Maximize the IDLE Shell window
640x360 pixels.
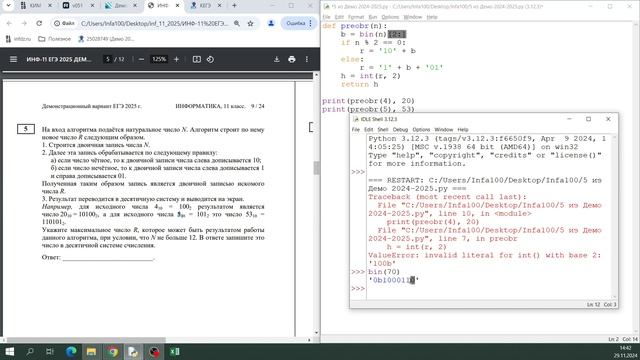tap(588, 119)
